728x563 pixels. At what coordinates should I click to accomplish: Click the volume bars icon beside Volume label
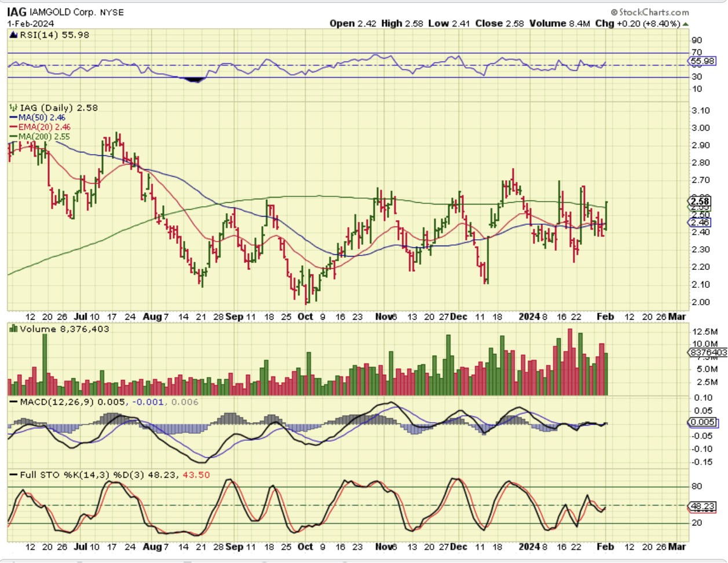tap(13, 329)
